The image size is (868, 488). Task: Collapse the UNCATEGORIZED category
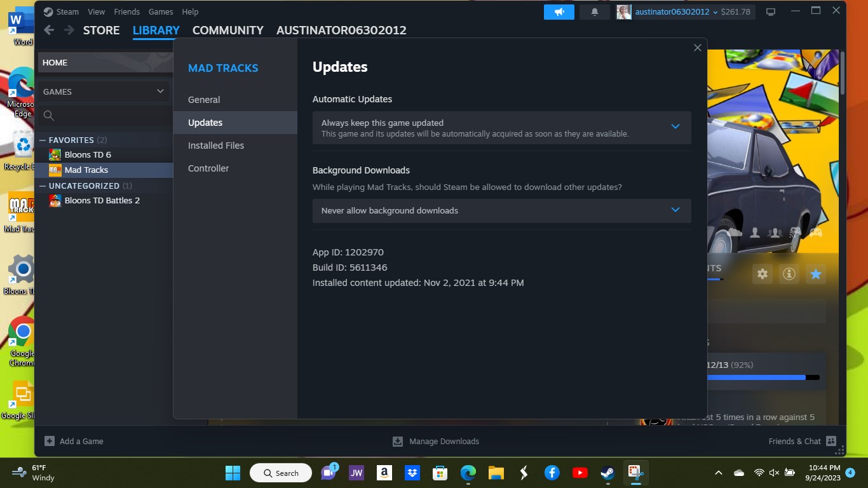tap(43, 186)
